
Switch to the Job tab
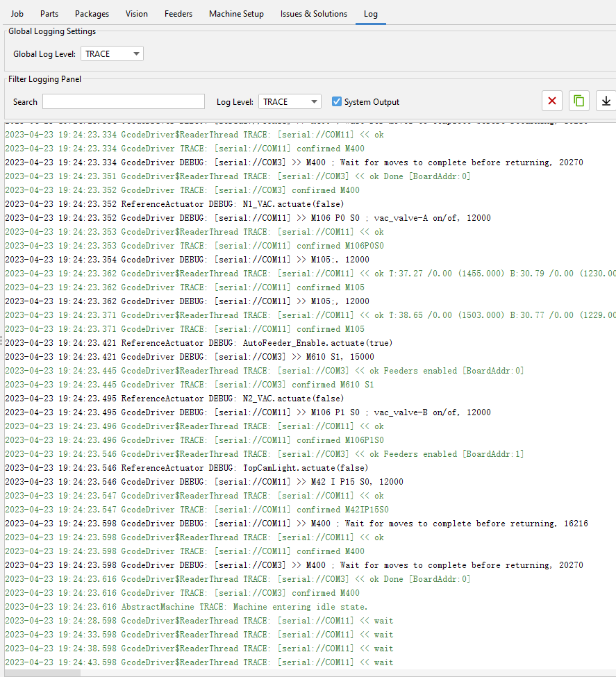(x=17, y=13)
